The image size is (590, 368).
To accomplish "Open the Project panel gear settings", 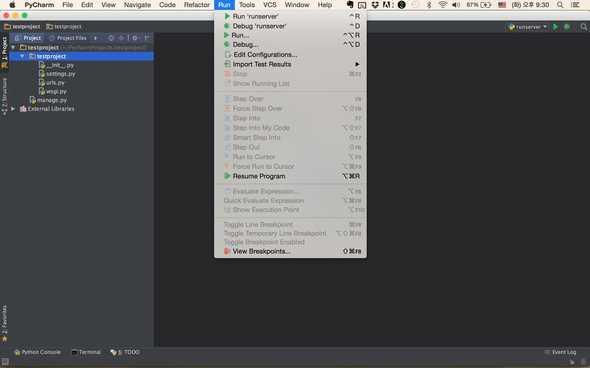I will click(135, 38).
